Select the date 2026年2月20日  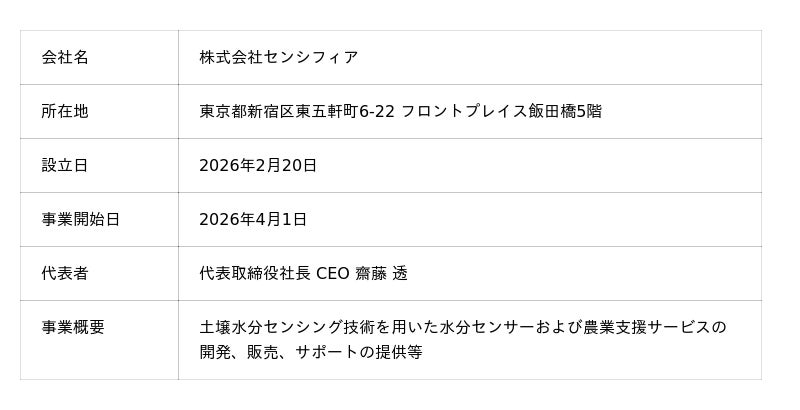pos(258,165)
